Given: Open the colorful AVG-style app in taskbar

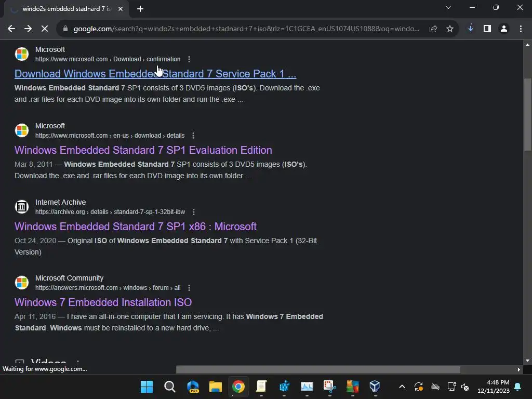Looking at the screenshot, I should click(x=353, y=387).
